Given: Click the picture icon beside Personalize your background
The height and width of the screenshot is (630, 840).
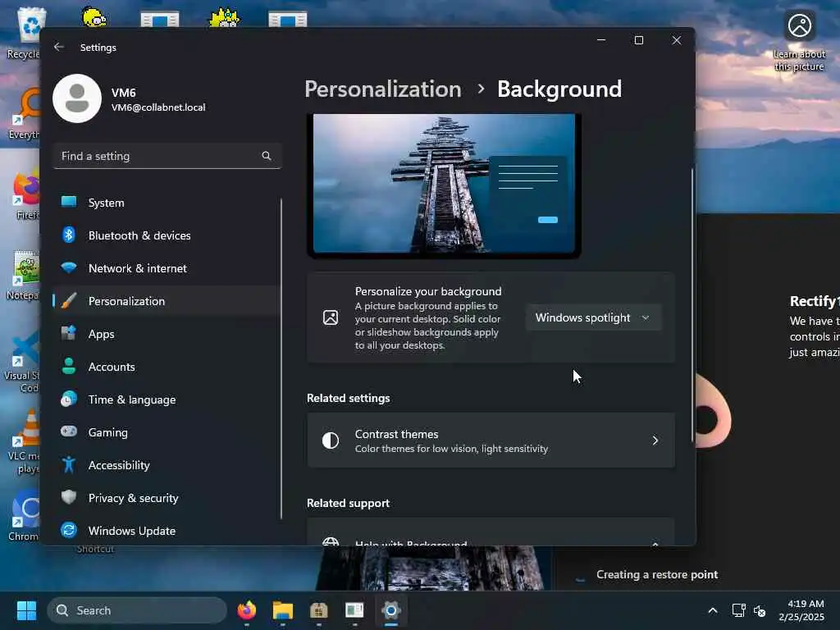Looking at the screenshot, I should pyautogui.click(x=331, y=317).
